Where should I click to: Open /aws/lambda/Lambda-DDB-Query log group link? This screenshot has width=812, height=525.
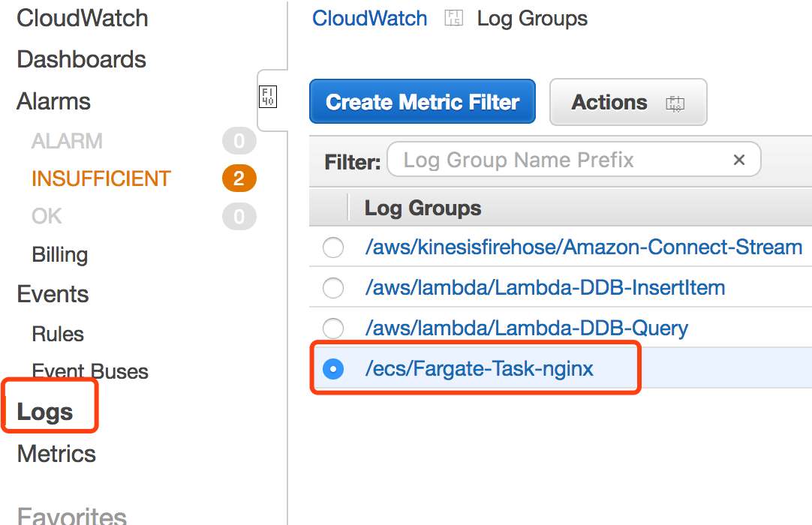click(x=526, y=328)
